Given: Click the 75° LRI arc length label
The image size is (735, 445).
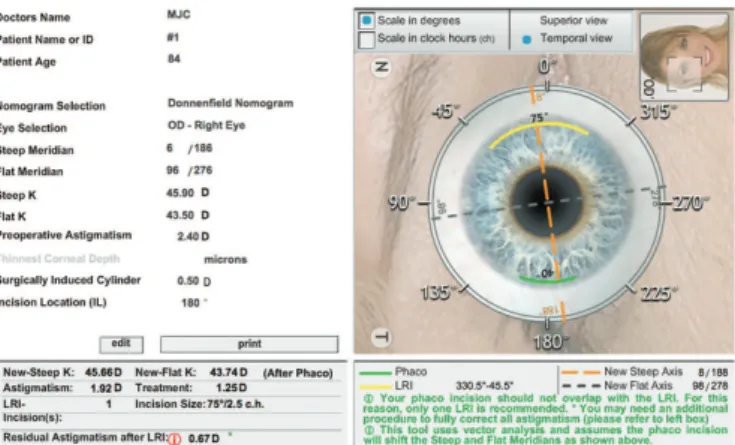Looking at the screenshot, I should click(539, 117).
